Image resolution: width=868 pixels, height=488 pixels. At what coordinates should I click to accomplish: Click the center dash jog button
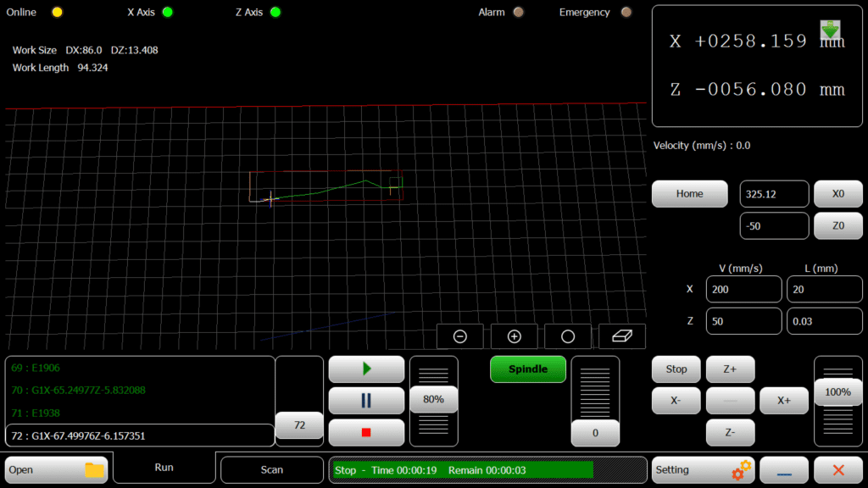point(730,401)
